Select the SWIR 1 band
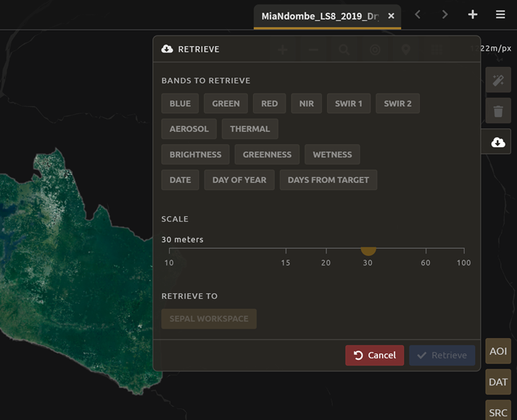Image resolution: width=517 pixels, height=420 pixels. pos(348,104)
